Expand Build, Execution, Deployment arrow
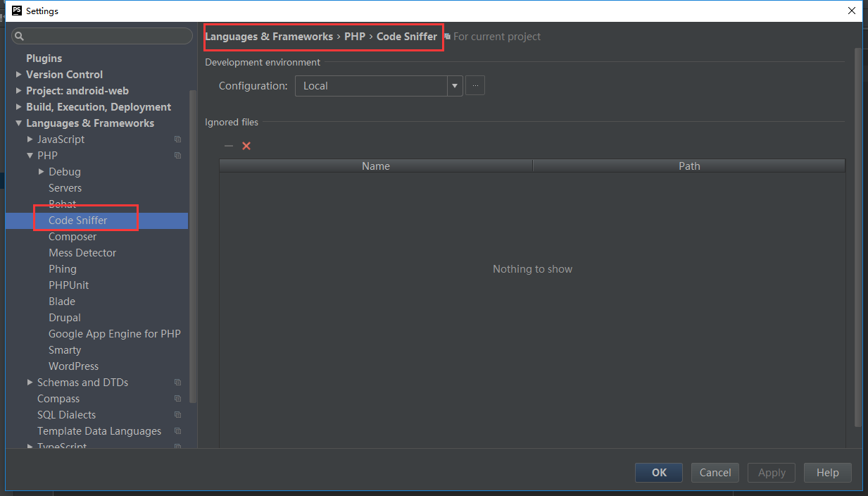The image size is (868, 496). coord(18,107)
